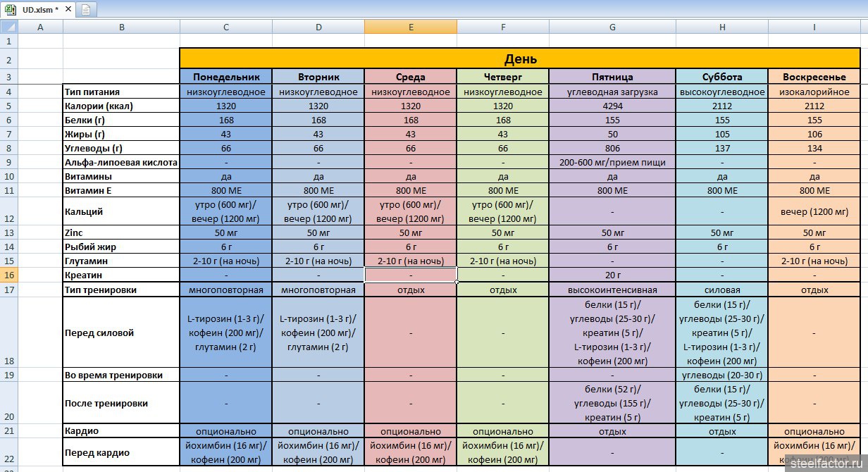Select the Saturday fats cell '105'
The width and height of the screenshot is (868, 472).
(x=722, y=134)
